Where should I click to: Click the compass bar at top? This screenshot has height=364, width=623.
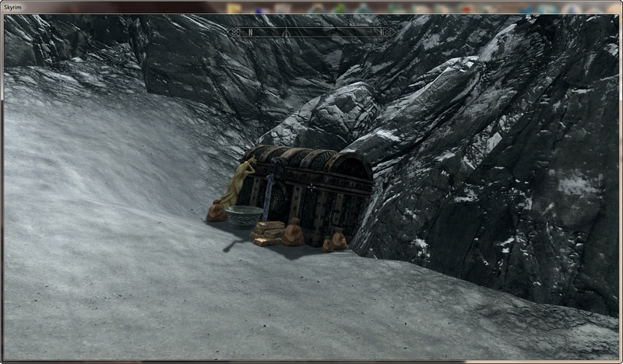pyautogui.click(x=312, y=32)
